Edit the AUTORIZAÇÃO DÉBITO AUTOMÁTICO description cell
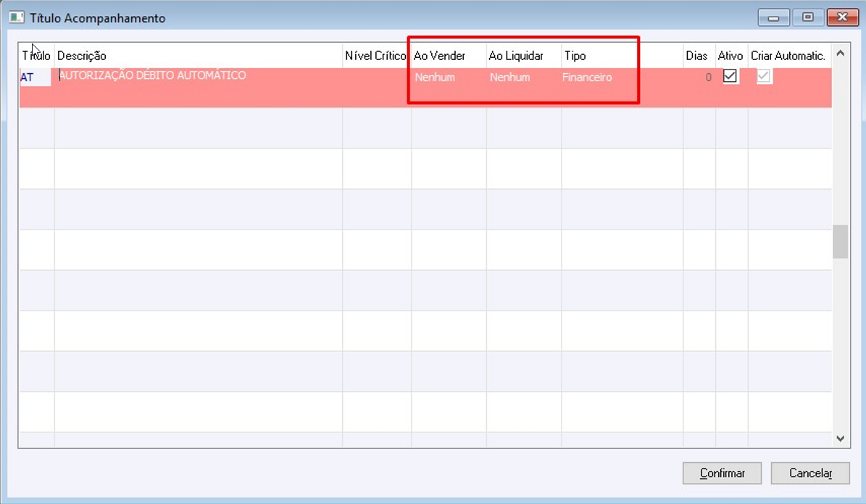Image resolution: width=866 pixels, height=504 pixels. [199, 87]
